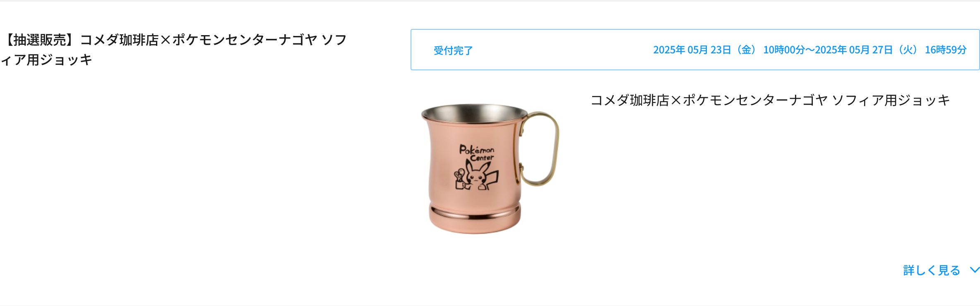Open the copper mug product image
980x306 pixels.
point(490,169)
